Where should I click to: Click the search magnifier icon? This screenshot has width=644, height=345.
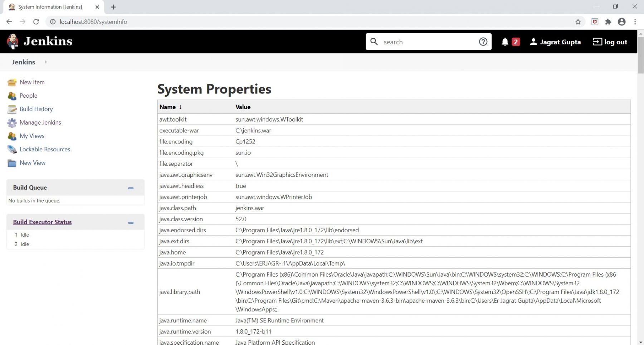tap(374, 42)
